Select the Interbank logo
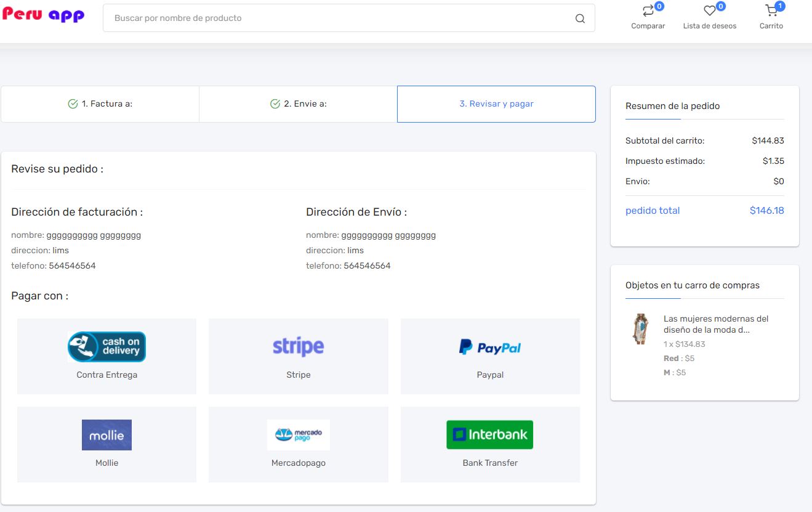The image size is (812, 512). point(490,434)
